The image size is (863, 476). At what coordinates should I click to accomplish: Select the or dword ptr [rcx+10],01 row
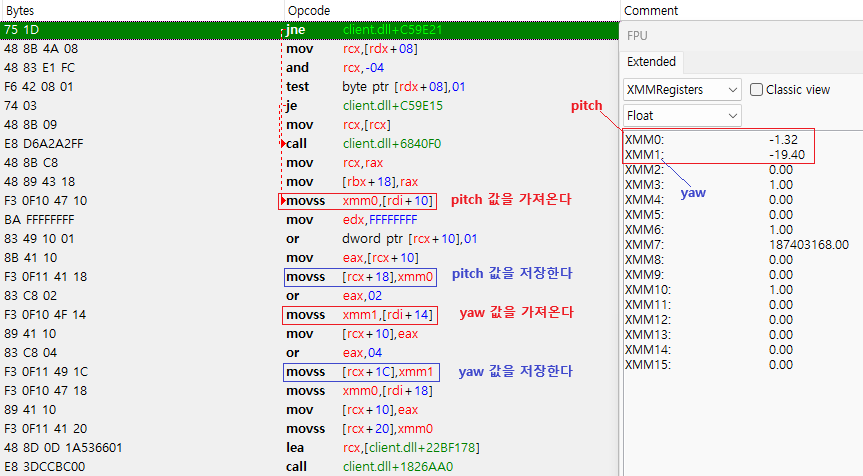(x=381, y=239)
